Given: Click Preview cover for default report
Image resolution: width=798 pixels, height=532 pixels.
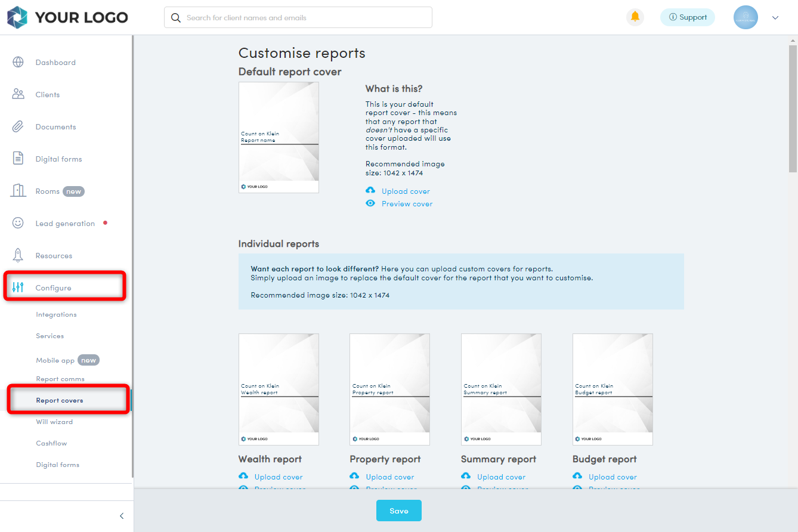Looking at the screenshot, I should 407,204.
